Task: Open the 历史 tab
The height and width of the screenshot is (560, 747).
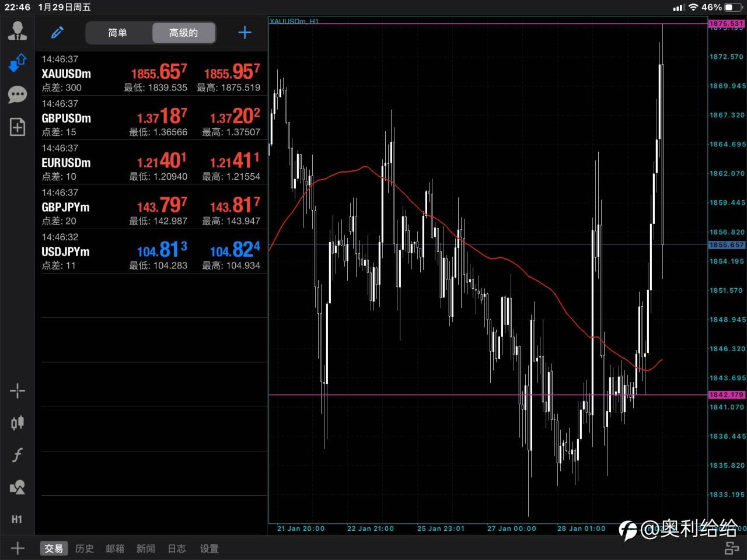Action: [85, 548]
